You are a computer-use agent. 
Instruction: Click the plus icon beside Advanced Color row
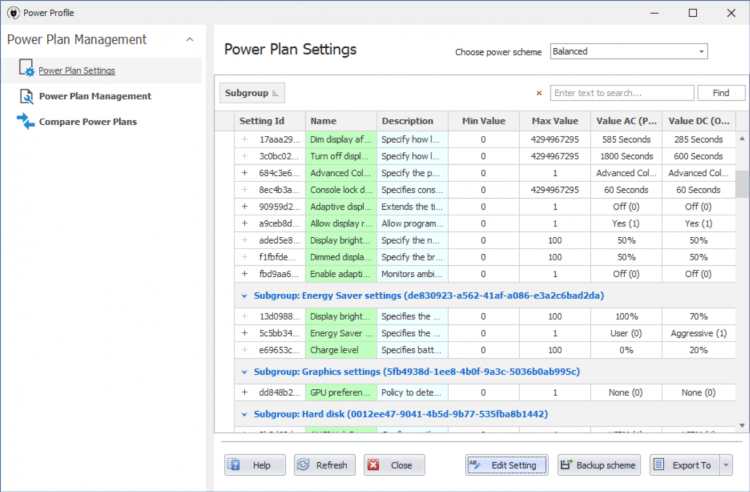(x=244, y=173)
